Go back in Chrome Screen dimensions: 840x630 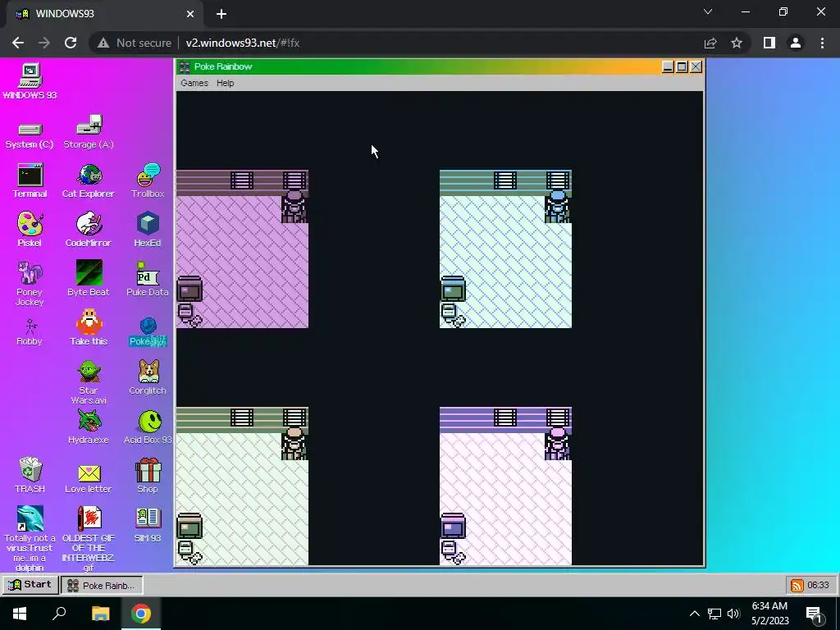pyautogui.click(x=18, y=43)
